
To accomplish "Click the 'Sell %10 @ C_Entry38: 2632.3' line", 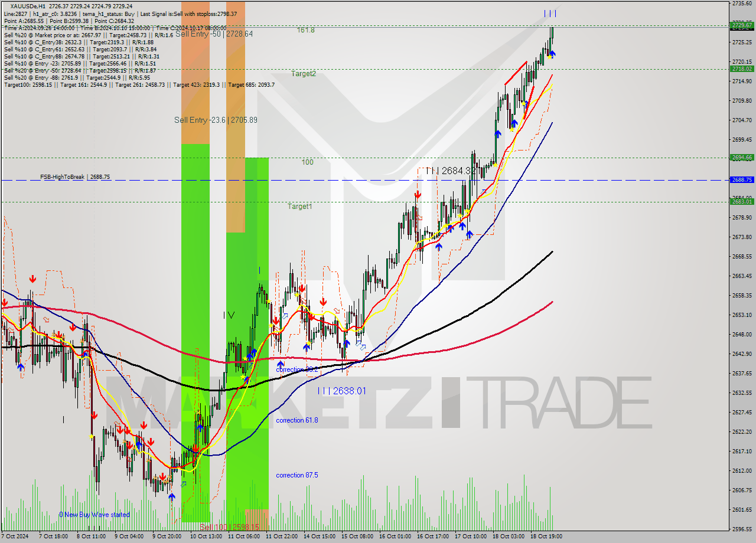I will [79, 42].
